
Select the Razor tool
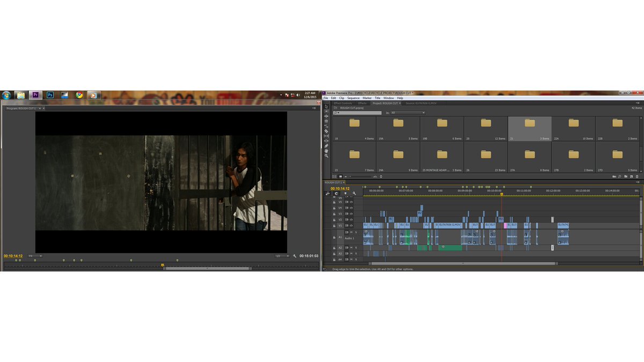tap(326, 131)
